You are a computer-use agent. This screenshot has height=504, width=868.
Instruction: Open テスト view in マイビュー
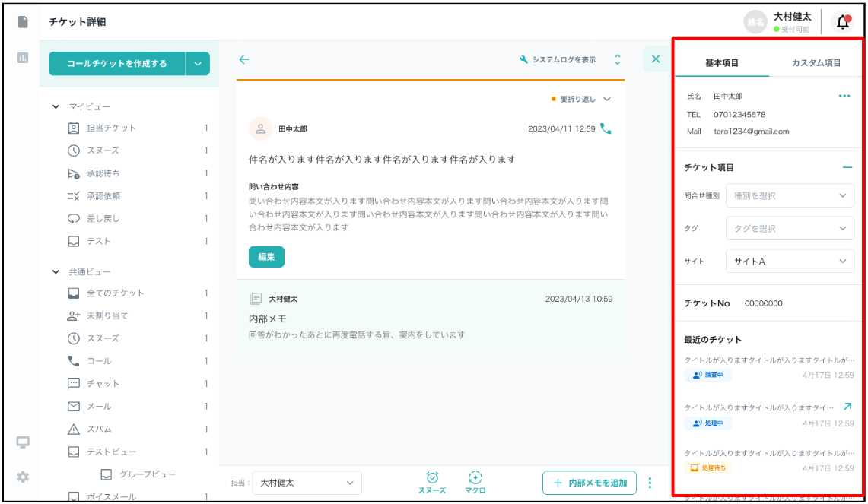click(x=137, y=241)
